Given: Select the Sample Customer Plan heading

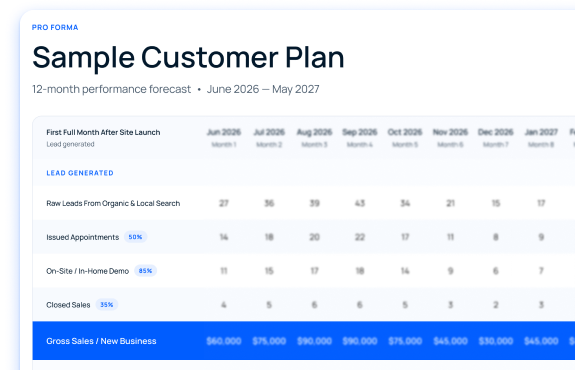Looking at the screenshot, I should point(188,58).
